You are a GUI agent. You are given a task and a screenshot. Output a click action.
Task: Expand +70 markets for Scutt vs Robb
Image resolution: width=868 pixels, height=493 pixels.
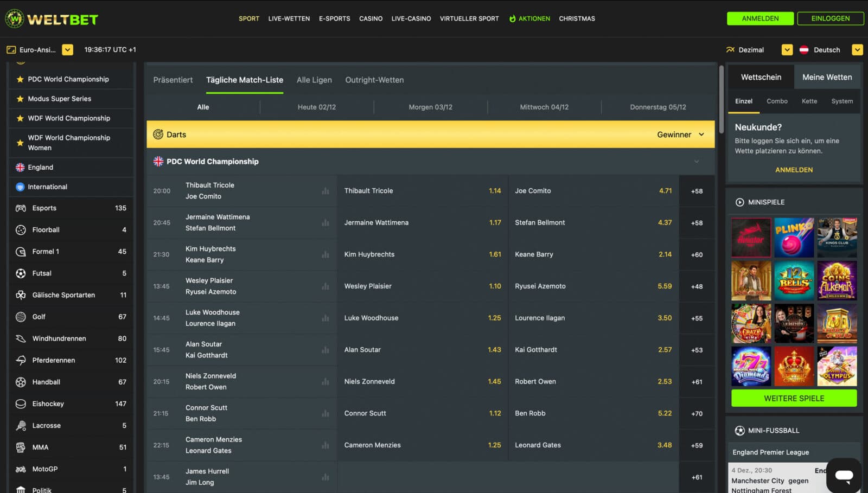697,413
